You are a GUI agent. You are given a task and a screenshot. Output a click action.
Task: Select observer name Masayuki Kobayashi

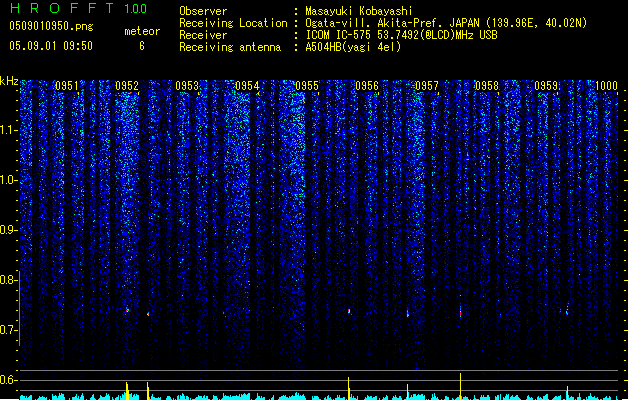coord(359,11)
